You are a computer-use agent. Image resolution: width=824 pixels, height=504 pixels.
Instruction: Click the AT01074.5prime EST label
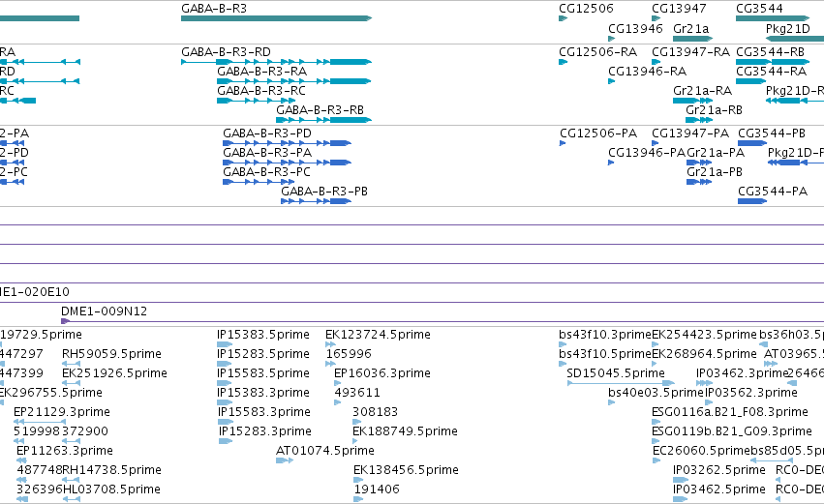pyautogui.click(x=325, y=451)
